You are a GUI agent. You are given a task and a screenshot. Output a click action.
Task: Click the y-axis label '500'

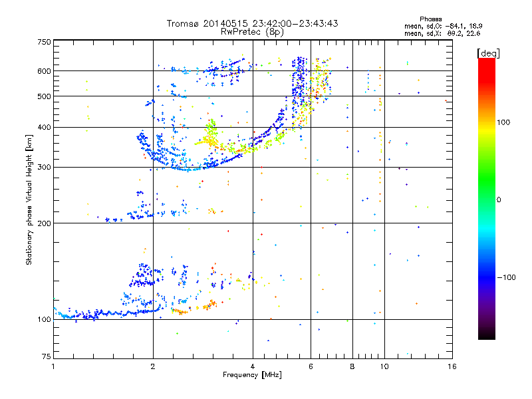(44, 96)
